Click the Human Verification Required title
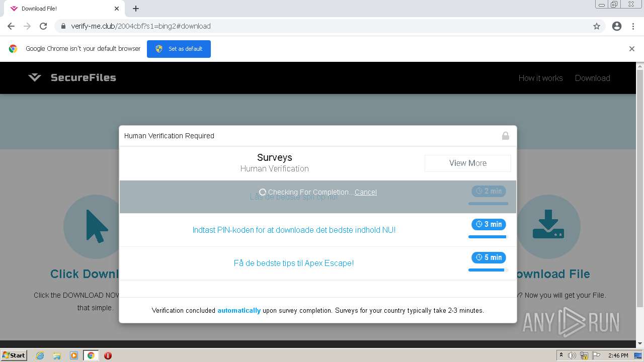The image size is (644, 362). (169, 136)
